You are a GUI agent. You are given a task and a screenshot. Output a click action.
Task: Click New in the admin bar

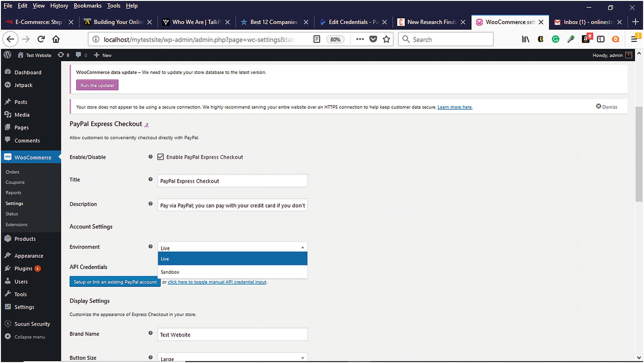(x=103, y=55)
